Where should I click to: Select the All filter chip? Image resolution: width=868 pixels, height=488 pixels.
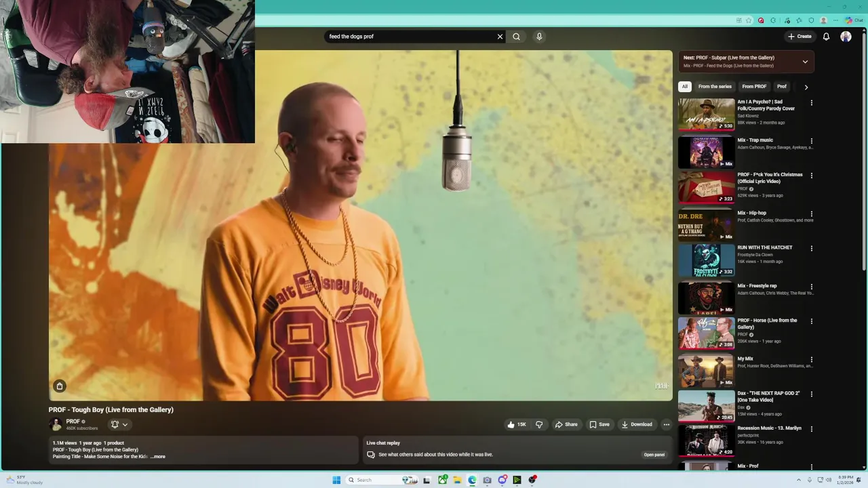[685, 87]
